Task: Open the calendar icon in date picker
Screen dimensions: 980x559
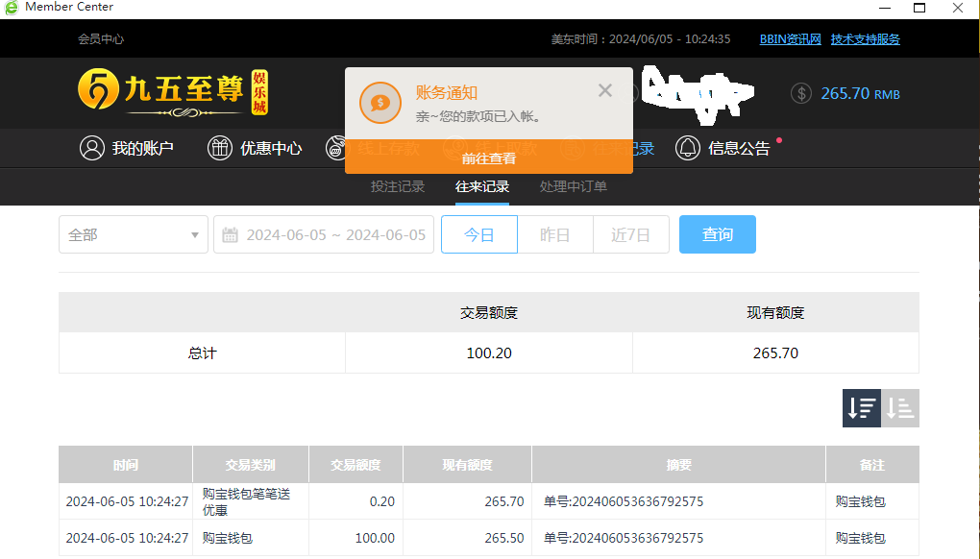Action: pos(230,233)
